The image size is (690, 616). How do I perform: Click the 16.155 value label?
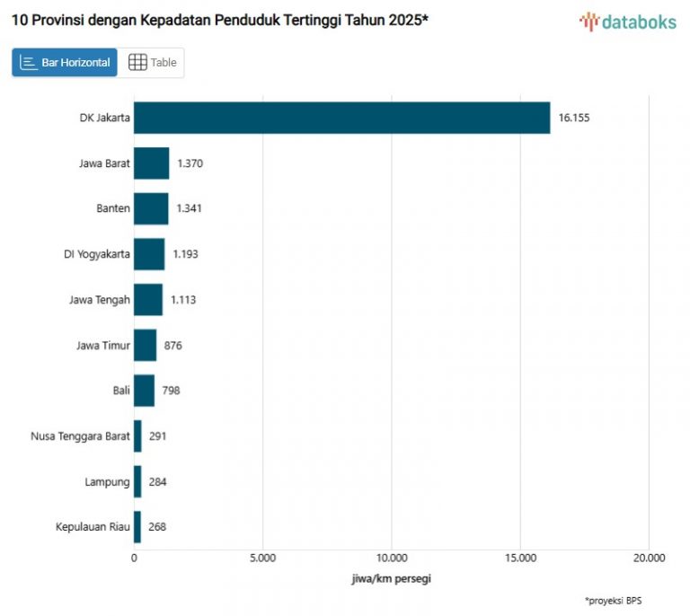pyautogui.click(x=574, y=118)
